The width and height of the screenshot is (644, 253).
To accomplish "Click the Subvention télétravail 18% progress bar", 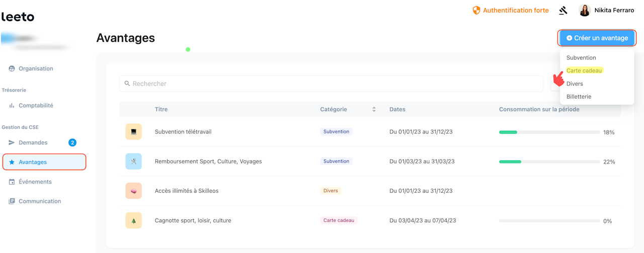I will [549, 132].
